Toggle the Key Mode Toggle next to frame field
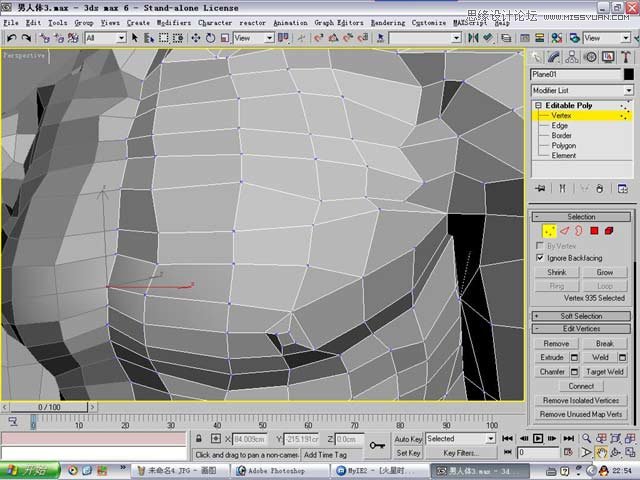Image resolution: width=640 pixels, height=480 pixels. point(507,452)
